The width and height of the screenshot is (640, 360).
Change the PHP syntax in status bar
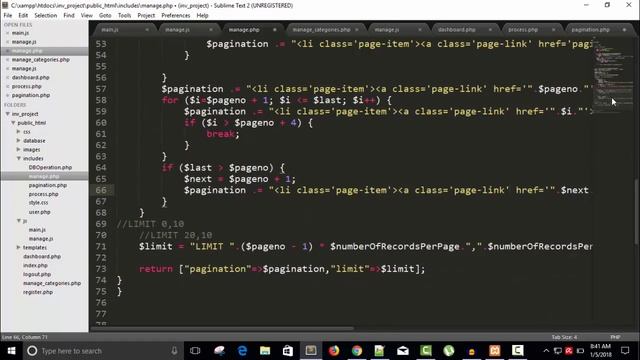pyautogui.click(x=615, y=337)
